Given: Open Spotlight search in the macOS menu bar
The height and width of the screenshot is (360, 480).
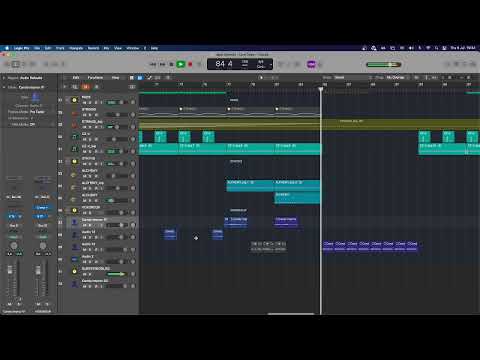Looking at the screenshot, I should click(436, 48).
